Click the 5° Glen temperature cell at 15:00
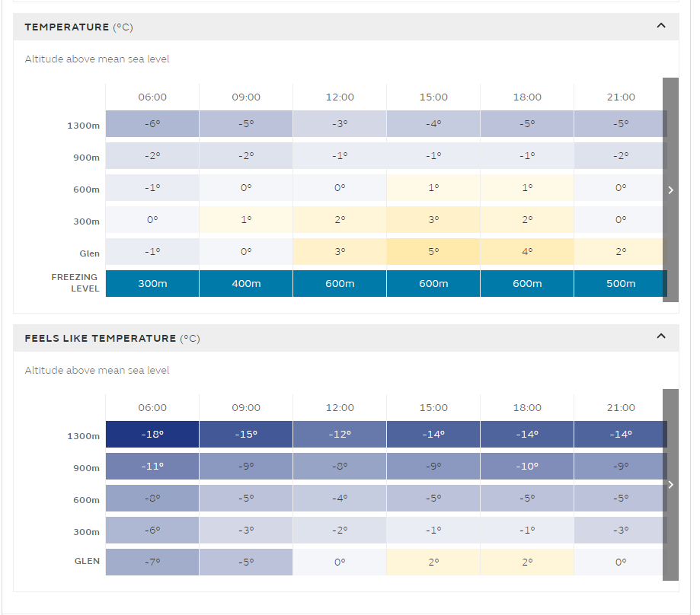This screenshot has height=615, width=700. pos(433,251)
